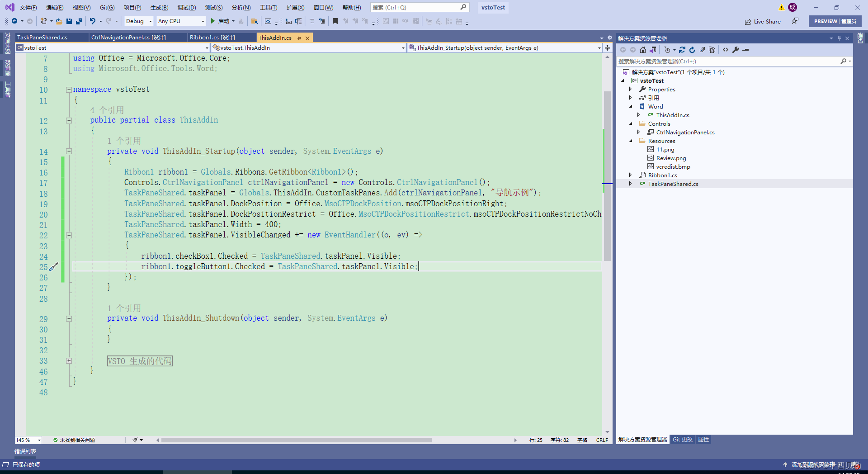Click the Solution Explorer search box
Screen dimensions: 868x474
coord(723,61)
